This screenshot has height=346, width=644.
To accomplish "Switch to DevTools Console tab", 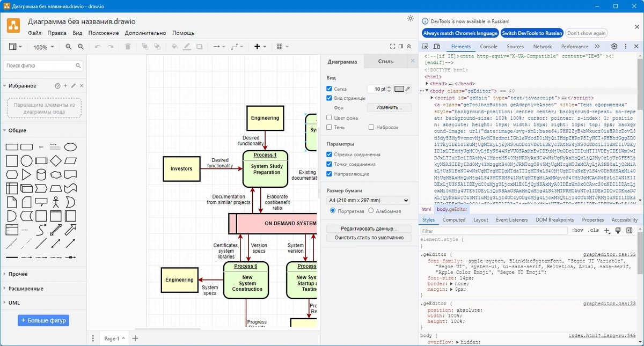I will click(488, 47).
